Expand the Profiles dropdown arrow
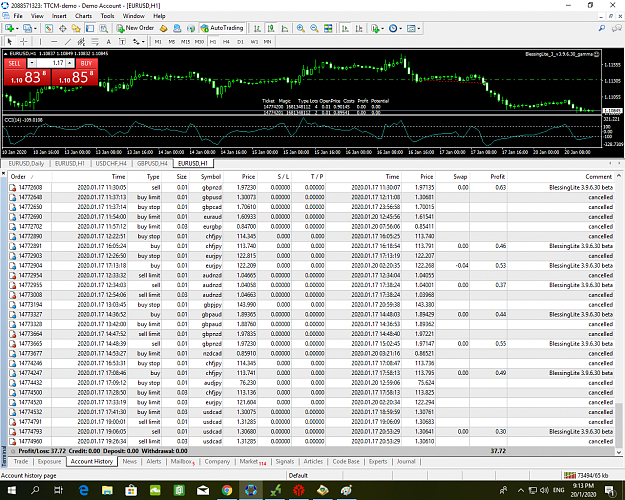625x500 pixels. (x=35, y=29)
